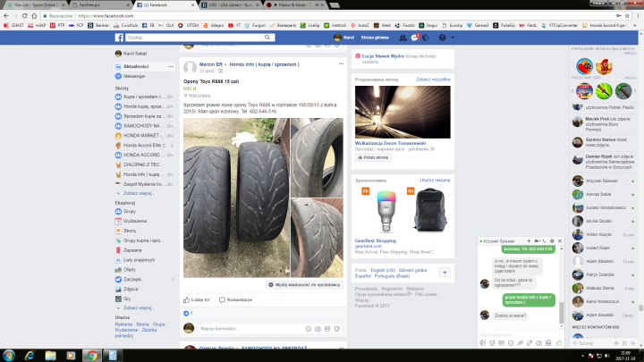The height and width of the screenshot is (362, 644).
Task: Like the Toyo R888 tire post
Action: [x=199, y=299]
